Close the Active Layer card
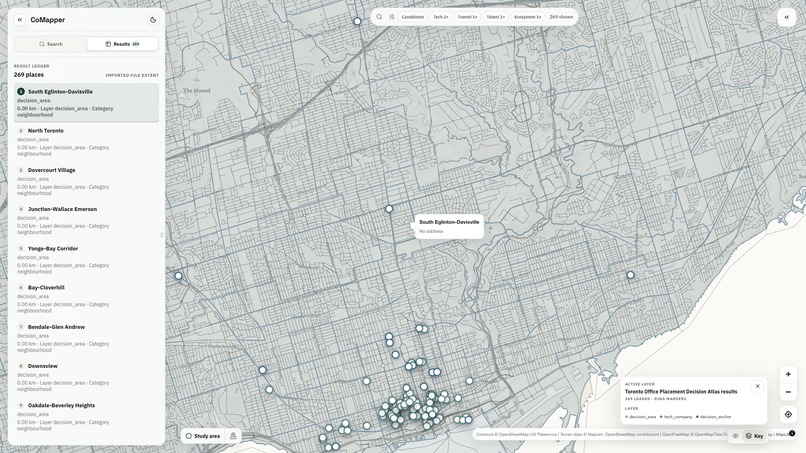This screenshot has height=453, width=806. click(757, 386)
